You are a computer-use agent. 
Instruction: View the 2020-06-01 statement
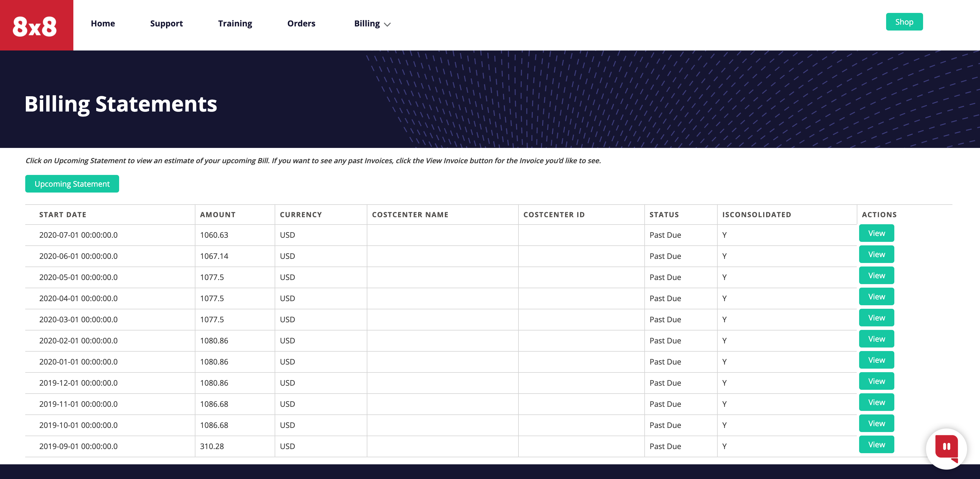pos(876,254)
